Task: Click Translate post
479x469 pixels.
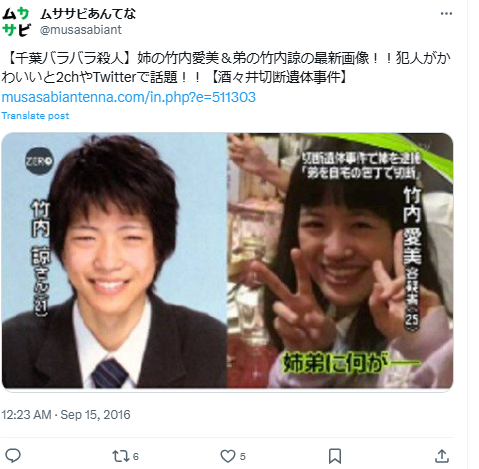Action: point(35,116)
